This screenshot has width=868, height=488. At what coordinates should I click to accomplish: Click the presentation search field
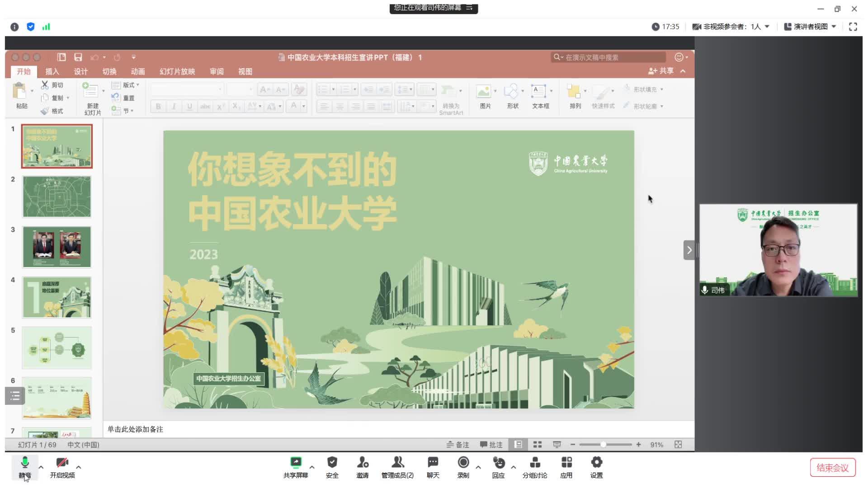(x=609, y=57)
